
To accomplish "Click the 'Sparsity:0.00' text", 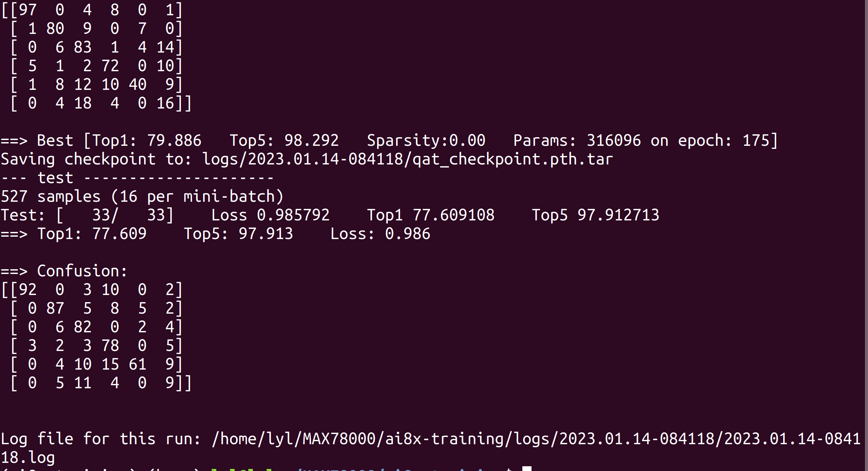I will (x=426, y=140).
